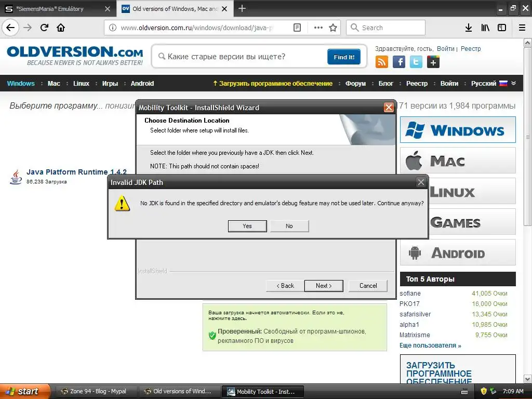Click Back in InstallShield Wizard
This screenshot has width=532, height=399.
point(285,286)
